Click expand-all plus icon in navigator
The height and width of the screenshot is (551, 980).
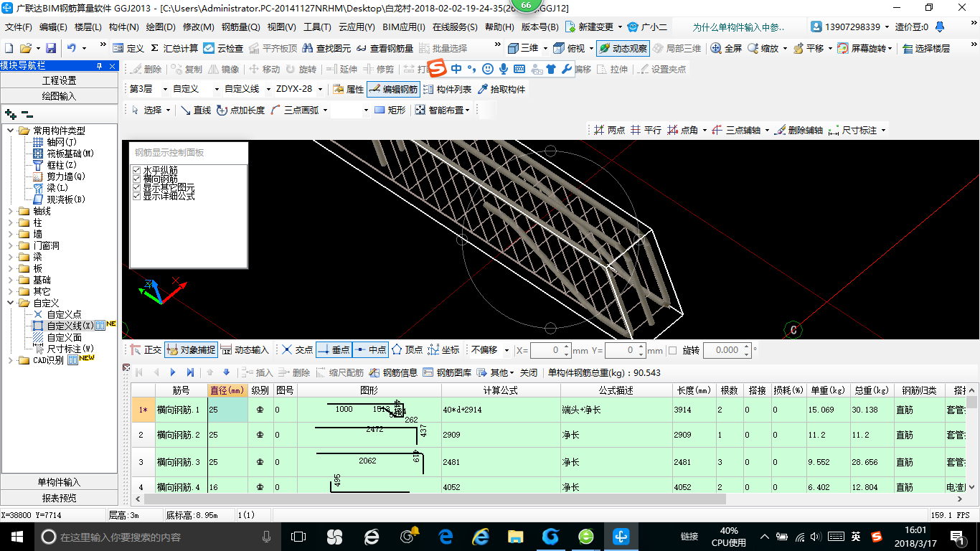10,113
